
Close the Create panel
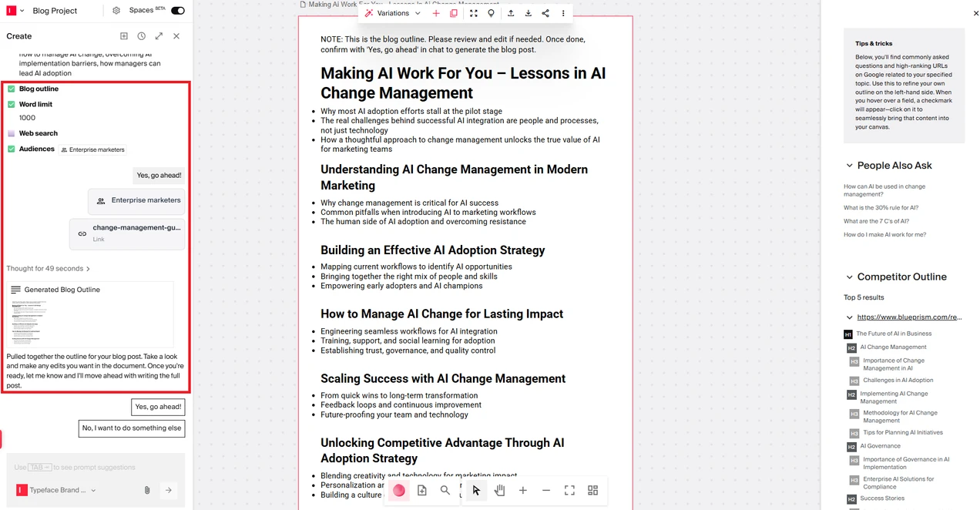point(176,36)
